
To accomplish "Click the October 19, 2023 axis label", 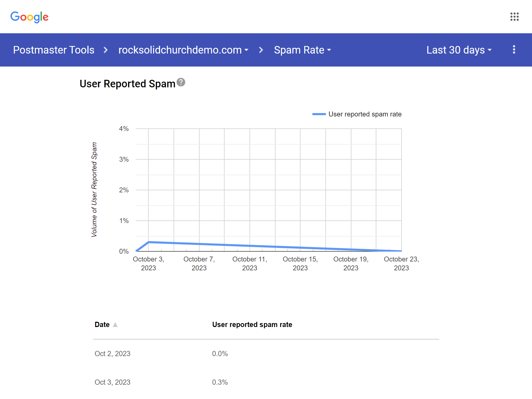I will pyautogui.click(x=351, y=264).
